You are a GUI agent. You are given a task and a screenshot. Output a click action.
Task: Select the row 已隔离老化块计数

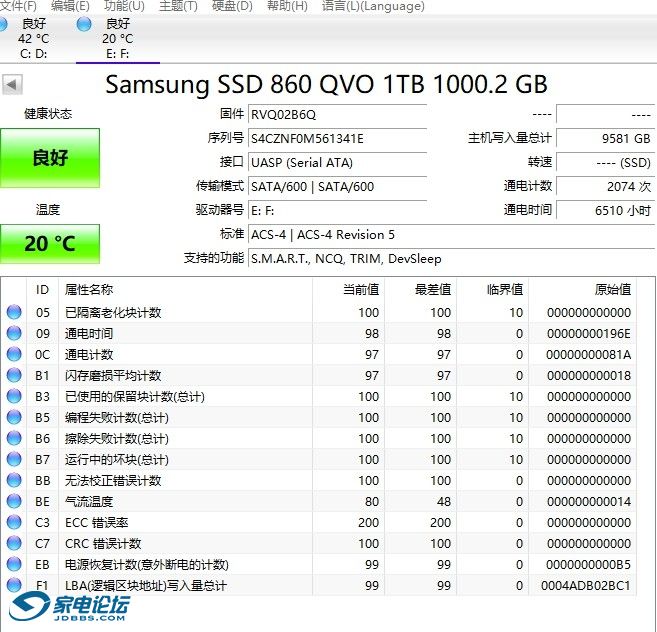[x=319, y=313]
